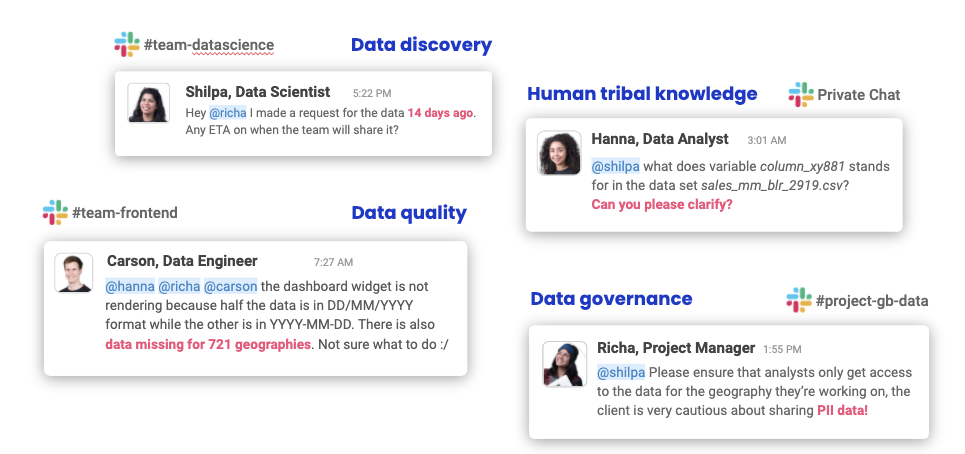The height and width of the screenshot is (454, 965).
Task: Click the Slack icon next to Private Chat
Action: point(801,94)
